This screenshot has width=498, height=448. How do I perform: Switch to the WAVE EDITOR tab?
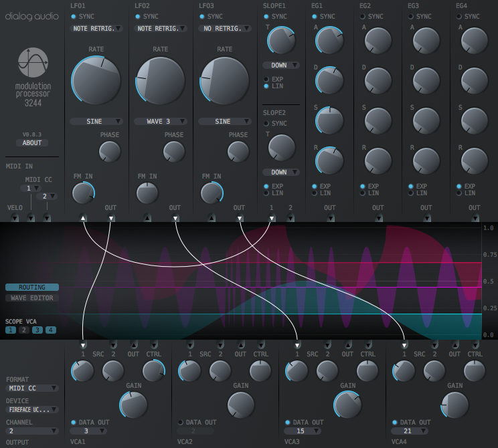[x=32, y=298]
